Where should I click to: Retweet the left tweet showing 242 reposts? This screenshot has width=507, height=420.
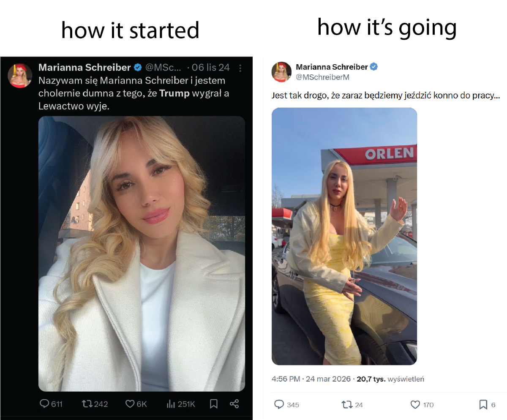[95, 404]
